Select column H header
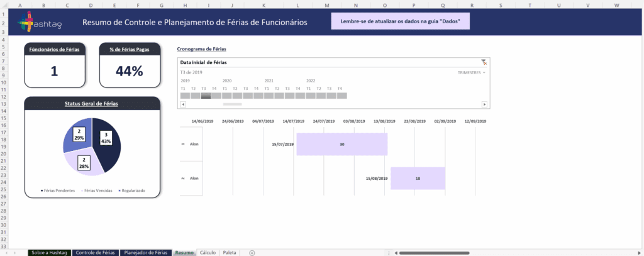Screen dimensions: 644x256 [x=186, y=5]
